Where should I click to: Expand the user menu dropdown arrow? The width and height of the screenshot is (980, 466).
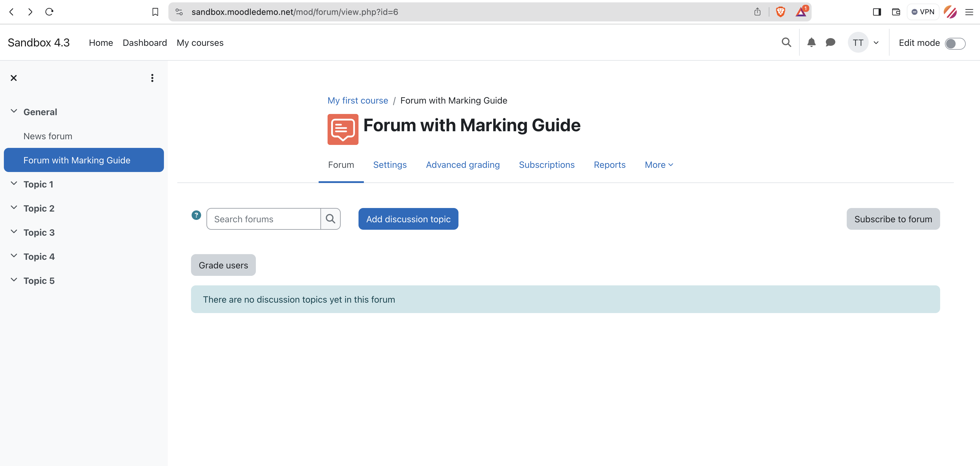pos(876,43)
